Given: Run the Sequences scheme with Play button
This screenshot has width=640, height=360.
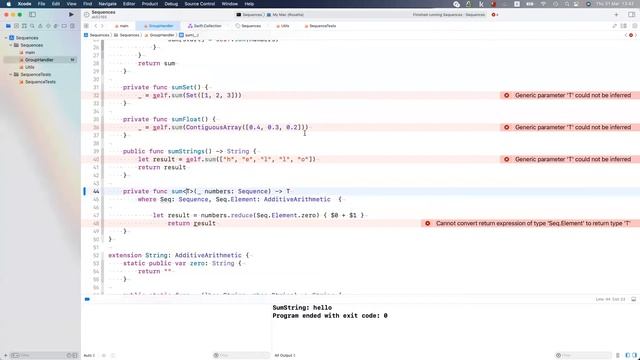Looking at the screenshot, I should [71, 14].
